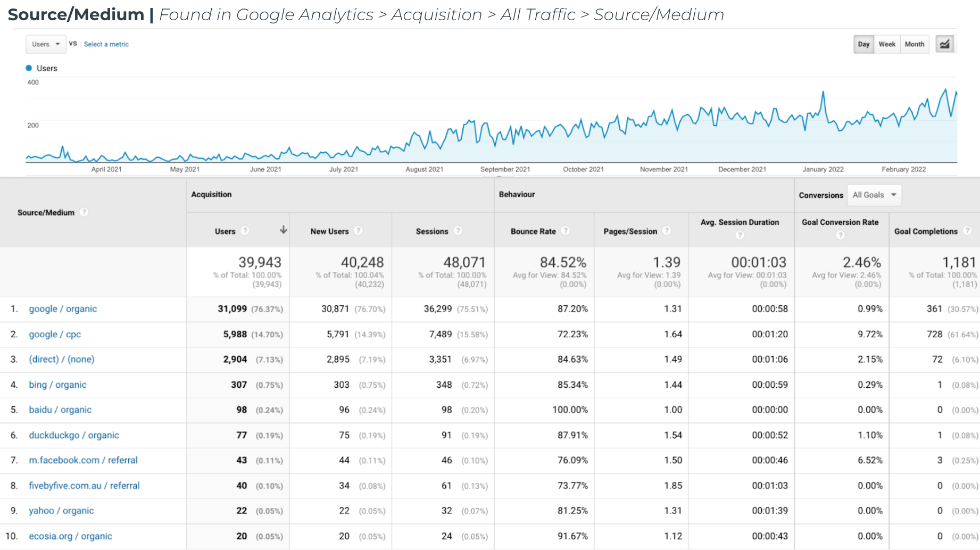Click overall goal conversion rate 2.46%
The height and width of the screenshot is (550, 980).
pyautogui.click(x=862, y=262)
